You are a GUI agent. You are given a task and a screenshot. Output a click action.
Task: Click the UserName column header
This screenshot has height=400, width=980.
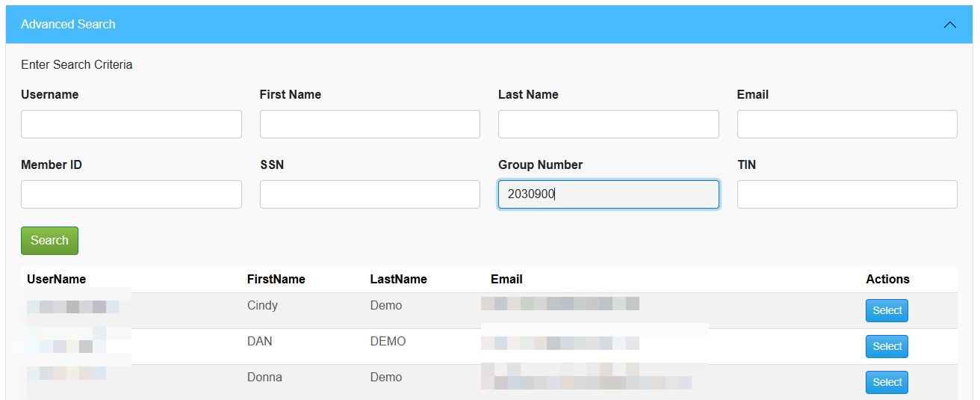click(x=57, y=279)
